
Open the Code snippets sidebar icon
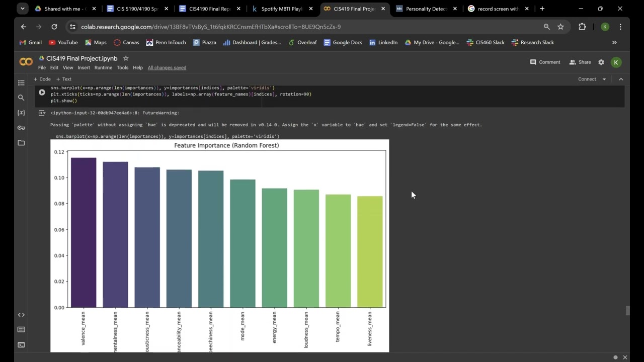[21, 315]
